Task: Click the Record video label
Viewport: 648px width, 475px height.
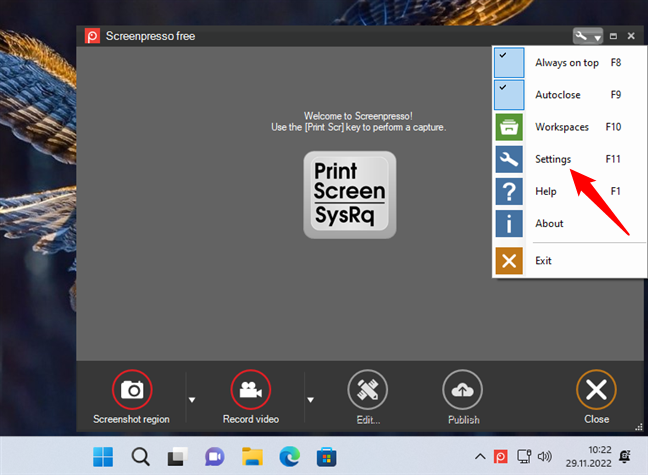Action: [x=251, y=419]
